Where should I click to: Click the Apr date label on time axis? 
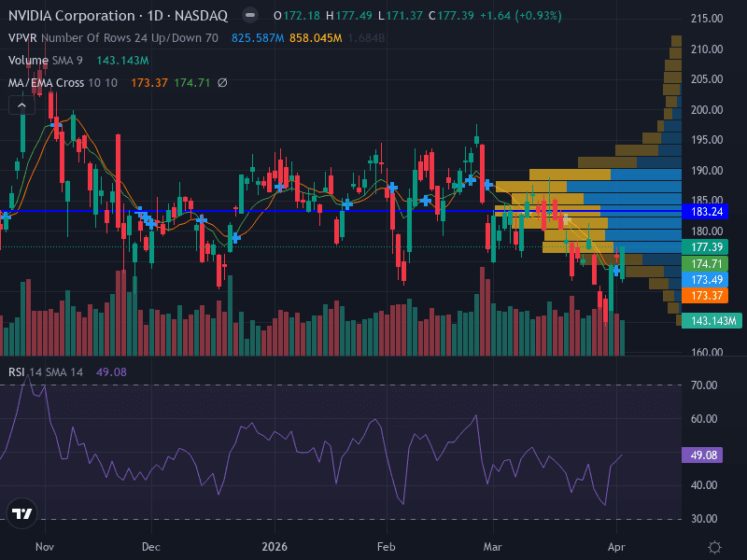tap(616, 547)
